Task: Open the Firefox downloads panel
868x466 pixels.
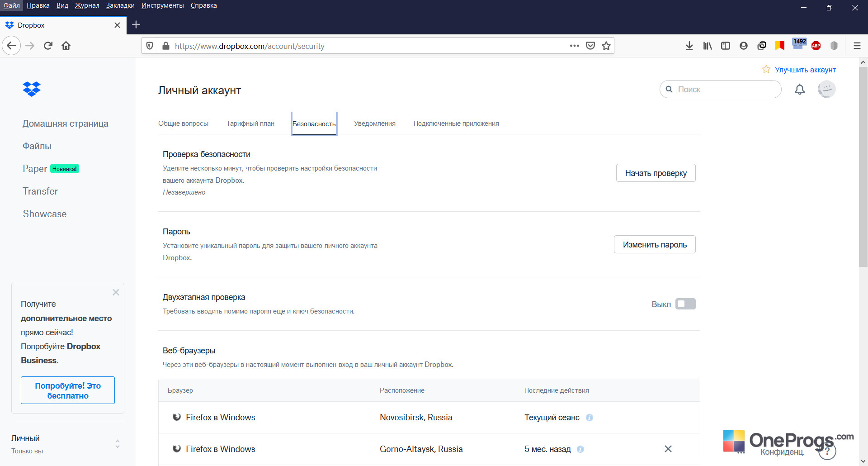Action: point(689,46)
